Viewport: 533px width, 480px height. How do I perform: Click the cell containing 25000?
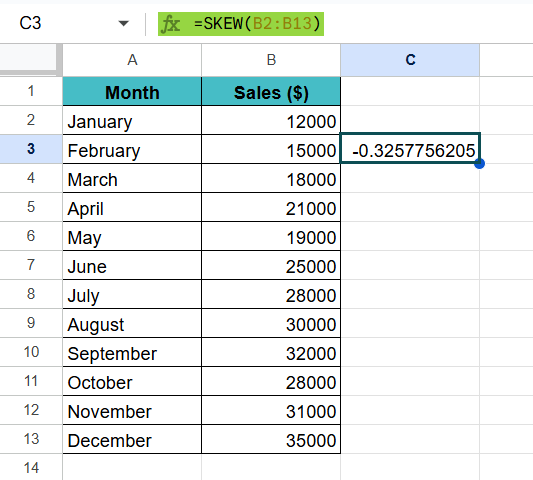click(271, 265)
